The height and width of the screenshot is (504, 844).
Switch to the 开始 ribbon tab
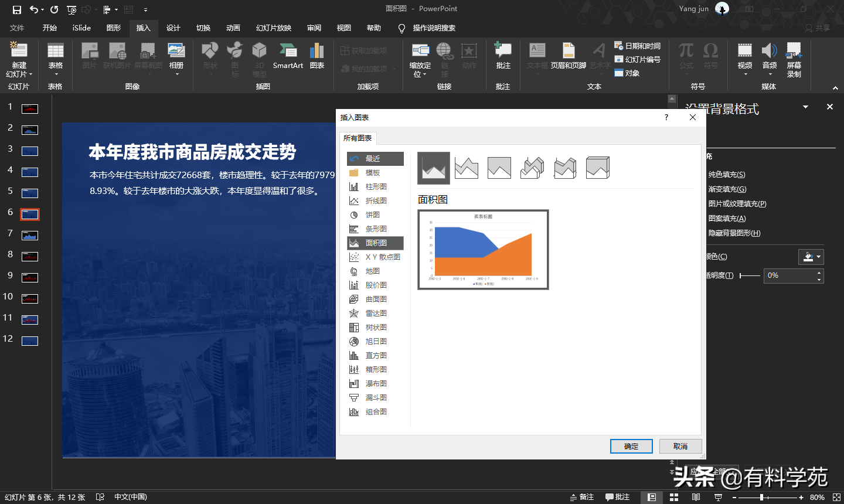pos(50,28)
